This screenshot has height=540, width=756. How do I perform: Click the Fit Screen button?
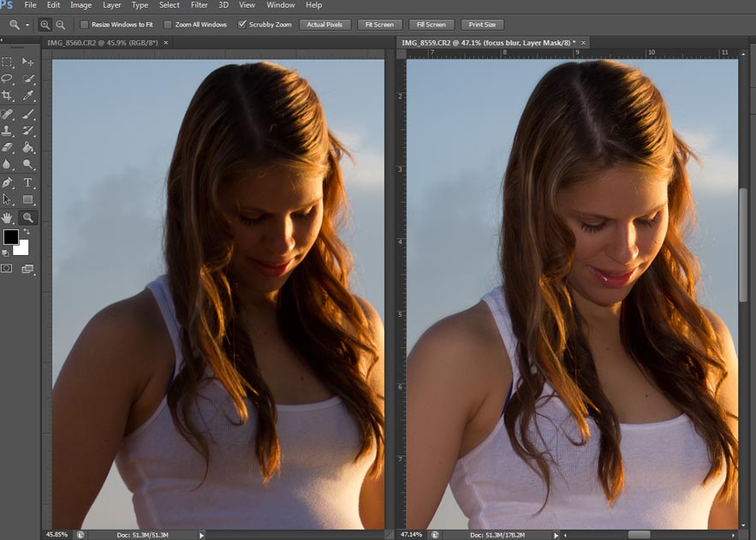click(x=378, y=25)
